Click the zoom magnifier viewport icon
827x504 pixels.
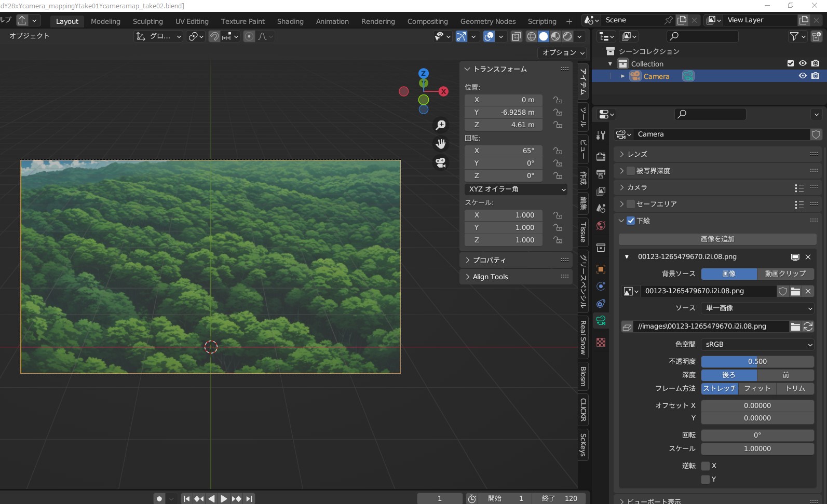[x=441, y=125]
